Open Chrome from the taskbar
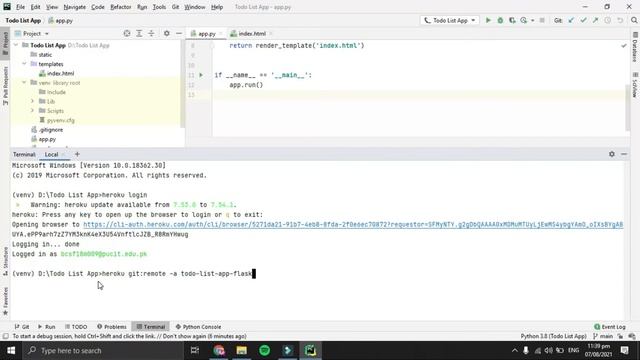Image resolution: width=640 pixels, height=360 pixels. click(219, 350)
